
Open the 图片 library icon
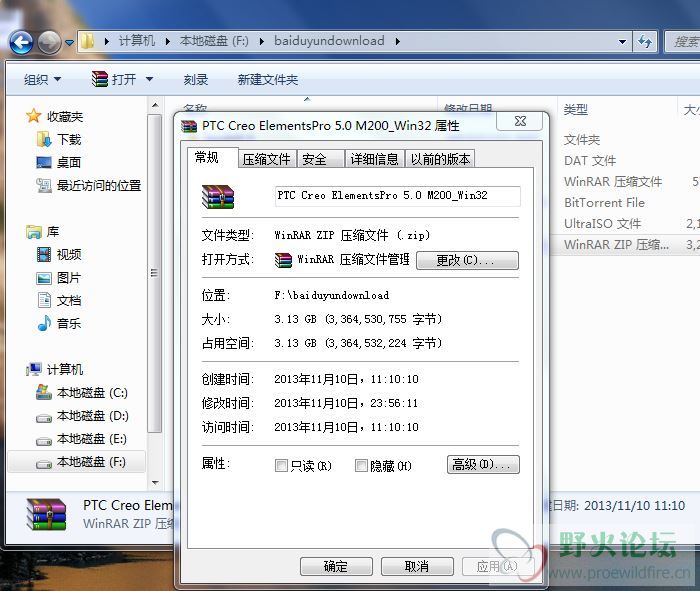[44, 278]
